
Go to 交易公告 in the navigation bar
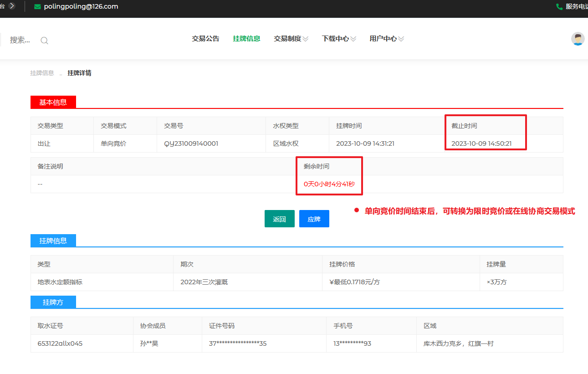coord(205,39)
